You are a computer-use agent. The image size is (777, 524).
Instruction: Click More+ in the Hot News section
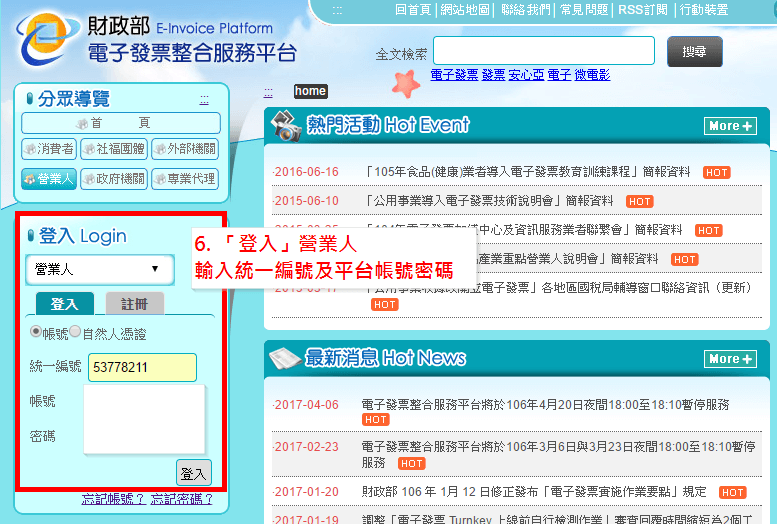coord(730,359)
